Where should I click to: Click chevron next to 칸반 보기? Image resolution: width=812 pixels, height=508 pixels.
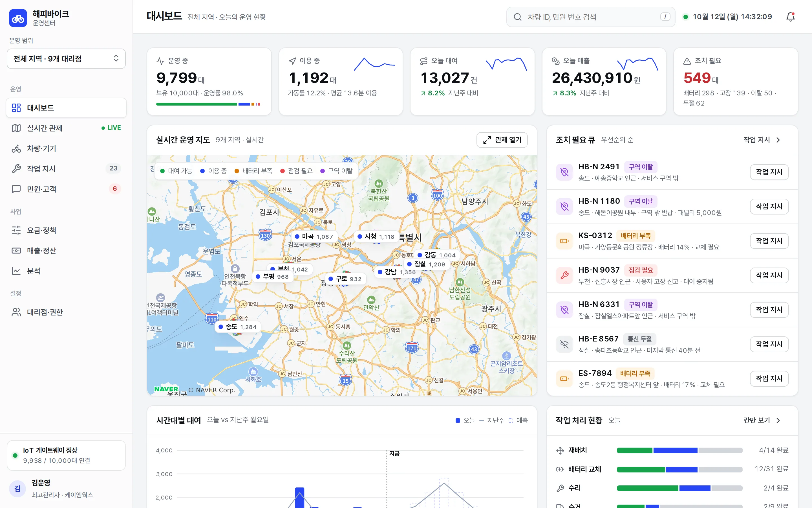tap(778, 420)
